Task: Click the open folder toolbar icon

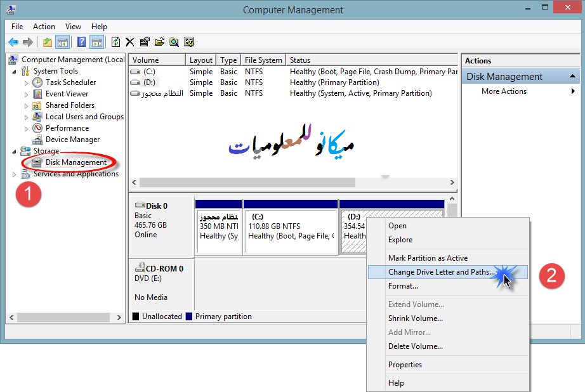Action: tap(159, 42)
